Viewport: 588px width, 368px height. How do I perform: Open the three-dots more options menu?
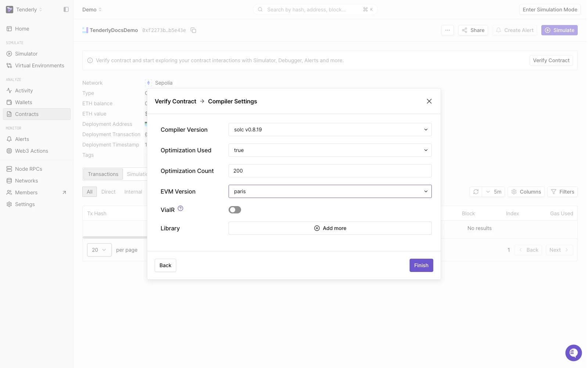[447, 30]
